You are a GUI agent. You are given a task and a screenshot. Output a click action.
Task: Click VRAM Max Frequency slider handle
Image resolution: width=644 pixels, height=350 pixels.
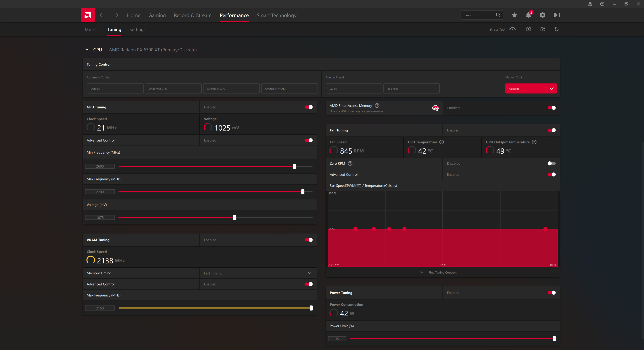pos(311,308)
